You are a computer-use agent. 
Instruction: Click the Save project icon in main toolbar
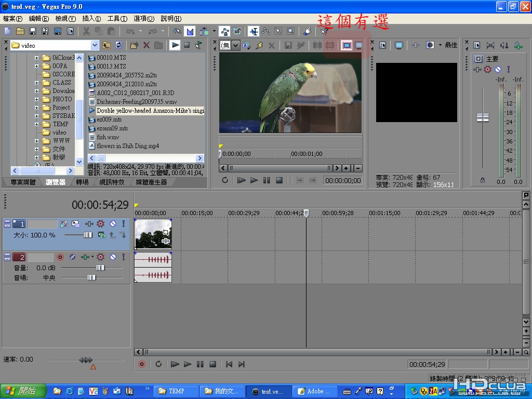pos(32,31)
